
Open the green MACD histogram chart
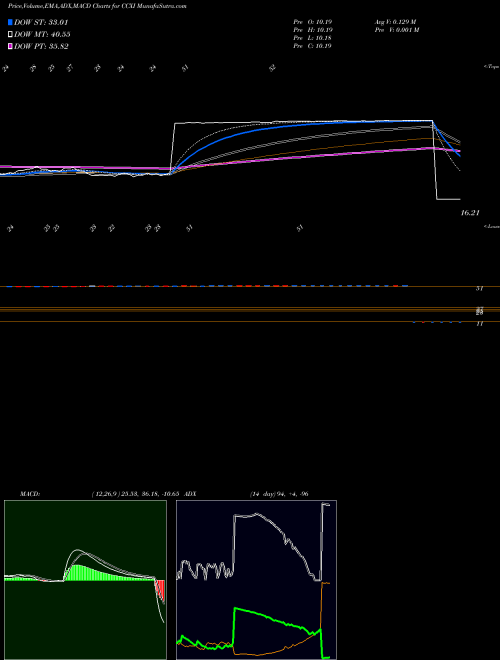85,580
